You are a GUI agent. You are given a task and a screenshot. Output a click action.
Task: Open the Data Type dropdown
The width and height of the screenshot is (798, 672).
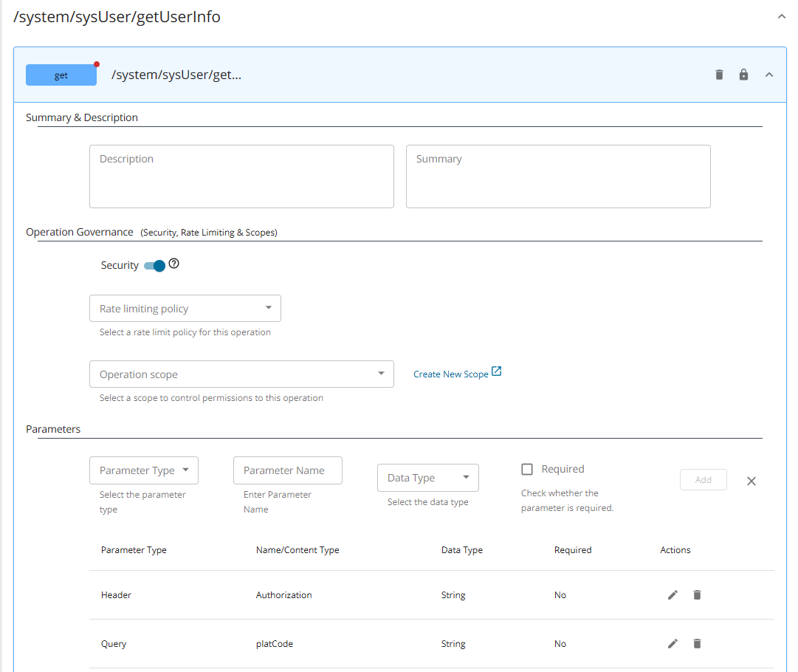point(428,478)
